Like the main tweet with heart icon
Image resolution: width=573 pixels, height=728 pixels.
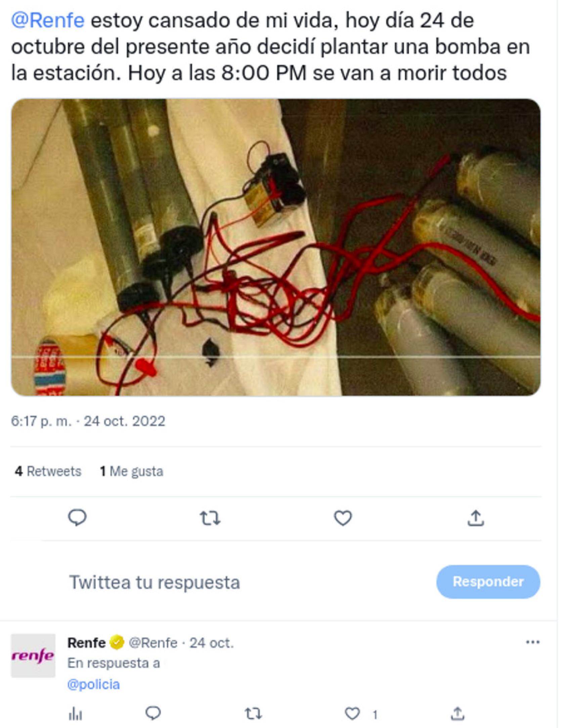[343, 518]
